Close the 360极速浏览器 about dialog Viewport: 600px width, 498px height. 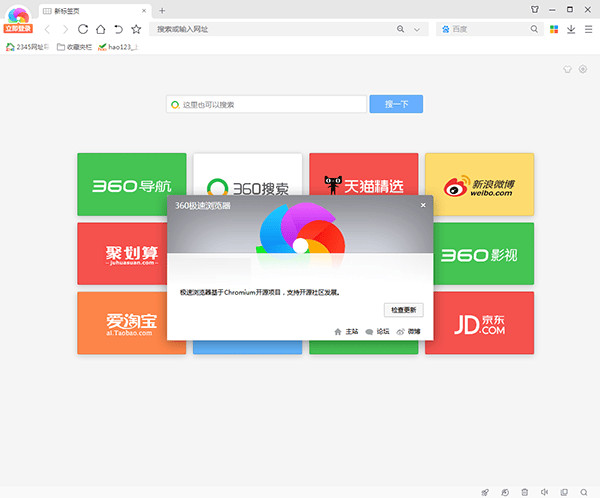[423, 205]
